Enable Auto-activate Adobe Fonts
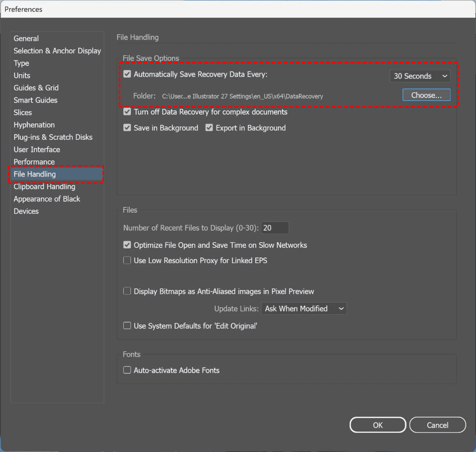This screenshot has width=476, height=452. coord(127,371)
